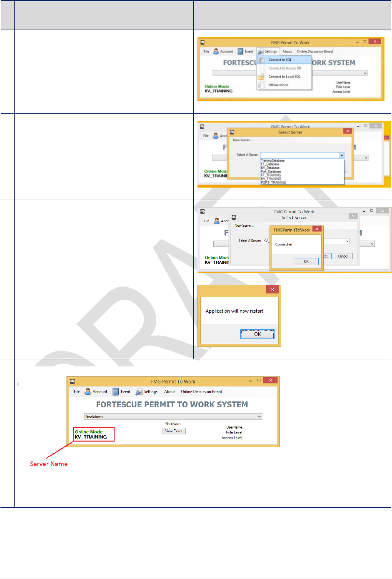Close the FMGPermitToWork Connected message box
The height and width of the screenshot is (579, 392).
pos(317,229)
